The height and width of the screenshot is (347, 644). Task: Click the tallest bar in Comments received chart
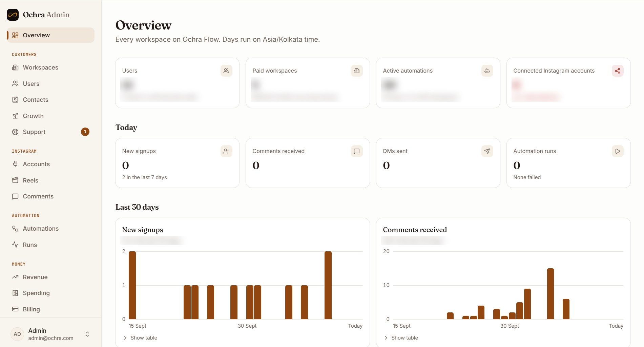(x=550, y=294)
